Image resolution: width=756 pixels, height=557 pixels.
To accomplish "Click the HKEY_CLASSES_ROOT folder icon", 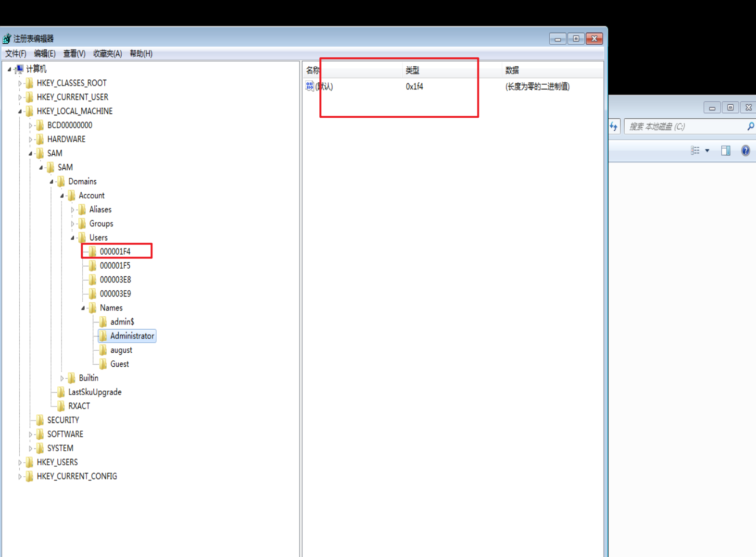I will [x=30, y=83].
